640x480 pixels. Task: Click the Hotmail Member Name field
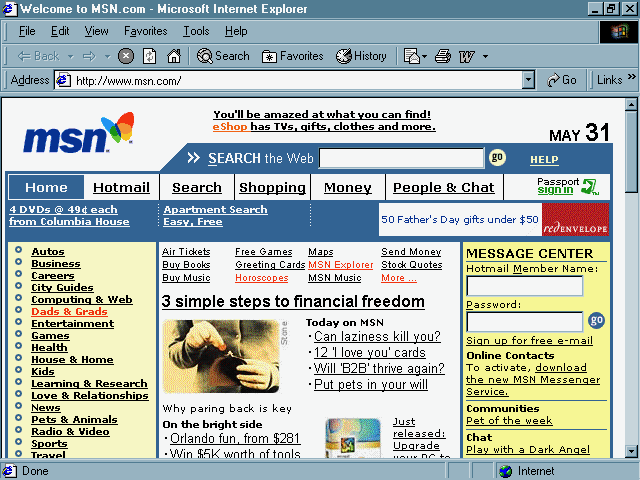[524, 286]
